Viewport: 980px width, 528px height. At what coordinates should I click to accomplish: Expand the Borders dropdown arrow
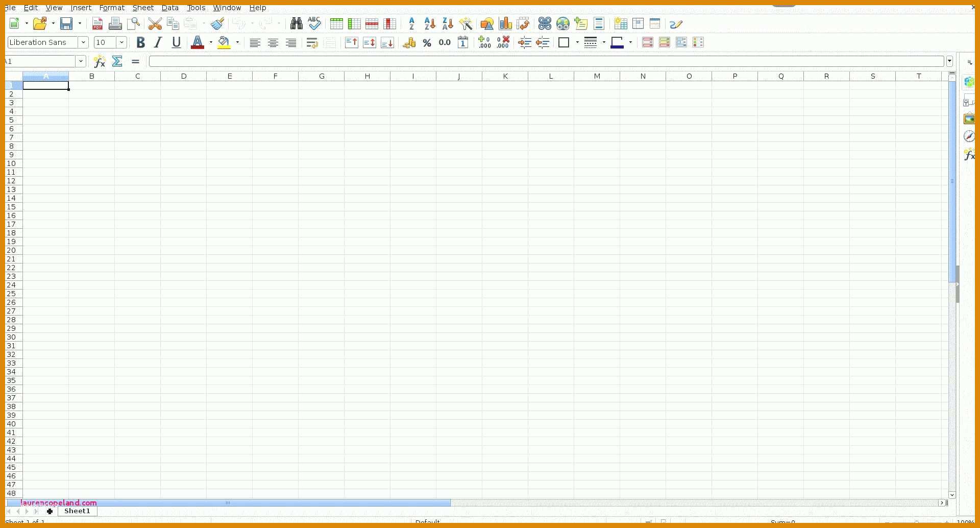click(577, 43)
